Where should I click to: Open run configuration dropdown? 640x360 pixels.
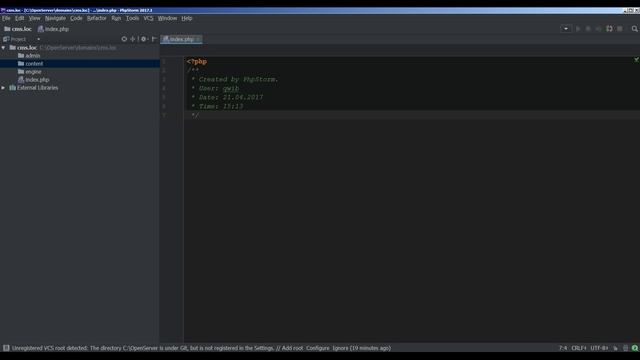pos(566,29)
